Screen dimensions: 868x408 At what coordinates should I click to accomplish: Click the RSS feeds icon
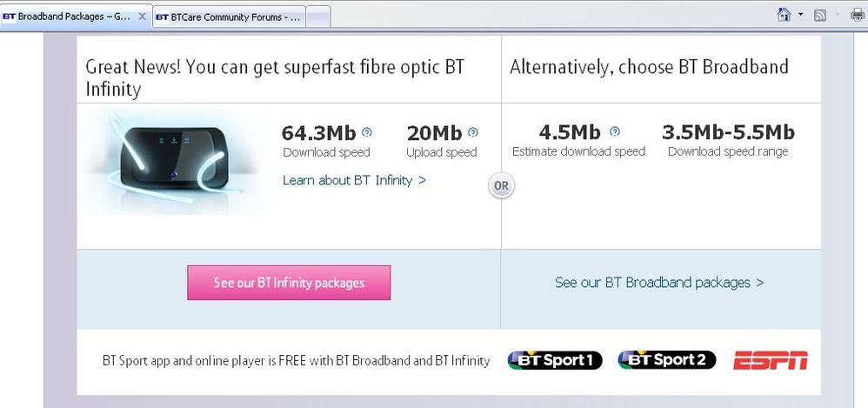[x=820, y=16]
